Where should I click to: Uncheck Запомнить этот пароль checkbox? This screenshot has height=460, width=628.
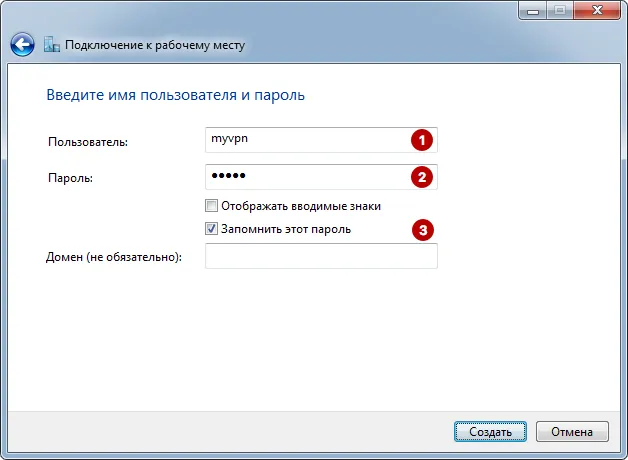[211, 229]
